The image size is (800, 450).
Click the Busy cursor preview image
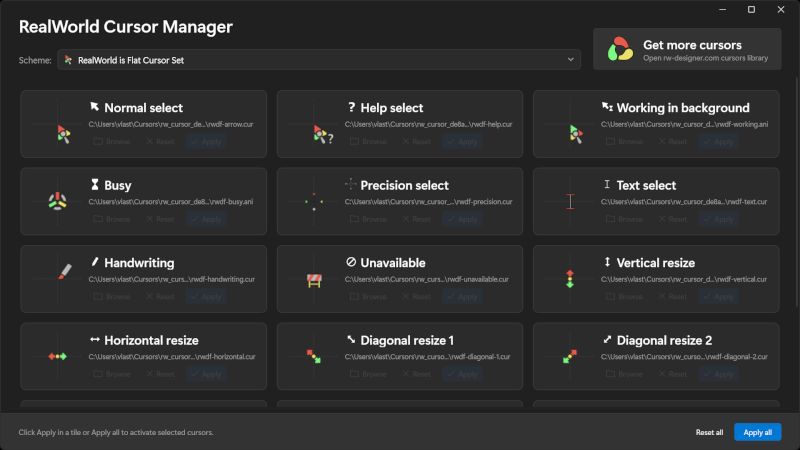click(58, 201)
